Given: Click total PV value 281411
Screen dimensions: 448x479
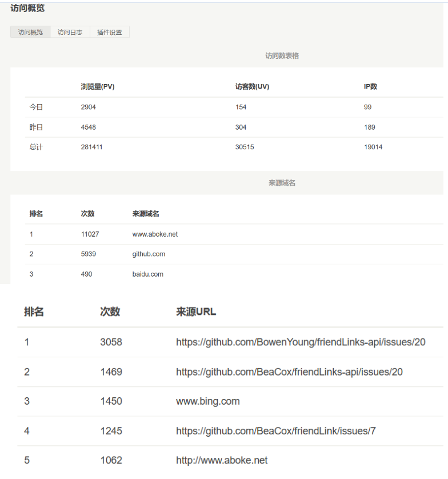Looking at the screenshot, I should coord(91,147).
